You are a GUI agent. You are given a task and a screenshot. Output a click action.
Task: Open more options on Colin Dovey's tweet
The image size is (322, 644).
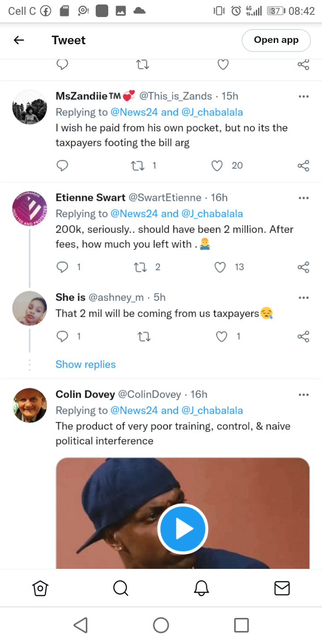(304, 394)
